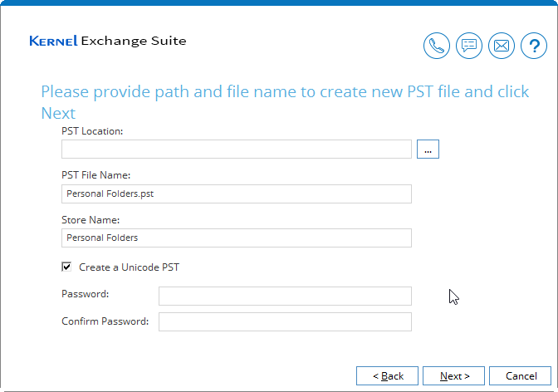Click the Password input field
558x392 pixels.
285,296
